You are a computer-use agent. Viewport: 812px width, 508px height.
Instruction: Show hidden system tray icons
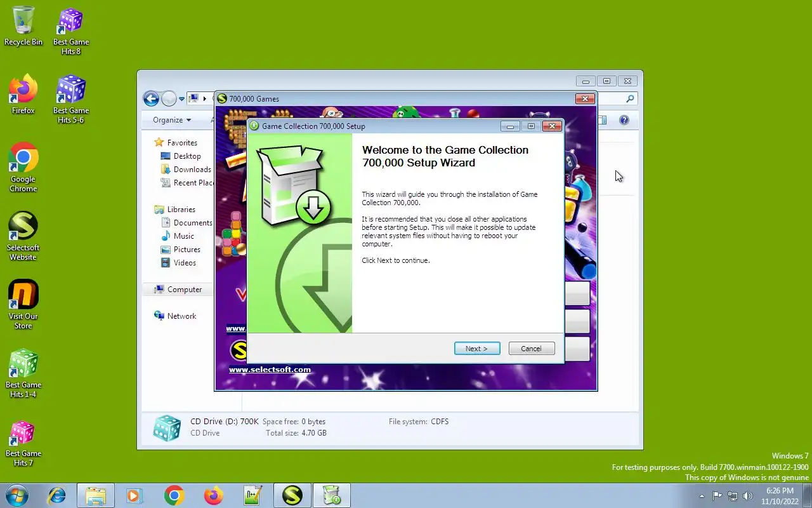point(702,496)
